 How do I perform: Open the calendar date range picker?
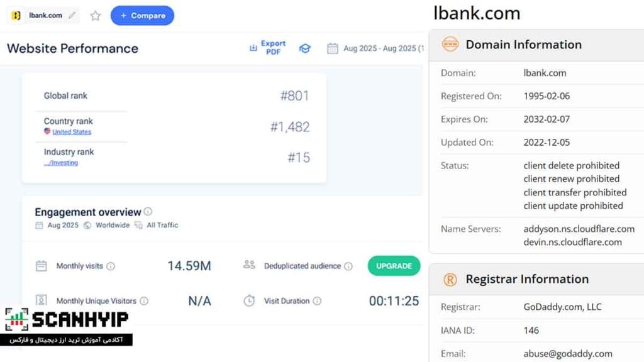click(332, 48)
